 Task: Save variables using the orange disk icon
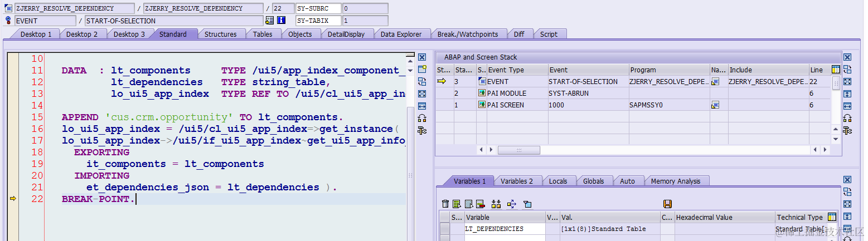coord(667,204)
